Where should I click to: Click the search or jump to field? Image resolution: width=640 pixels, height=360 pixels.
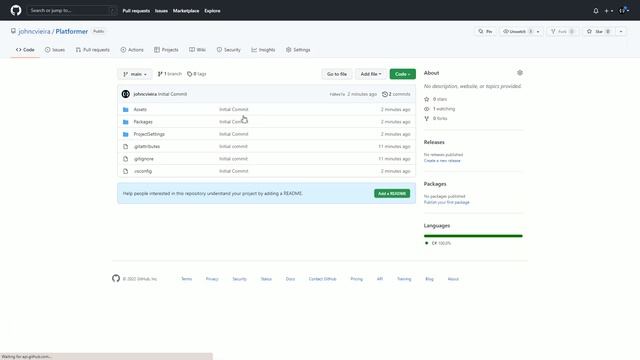pyautogui.click(x=72, y=10)
